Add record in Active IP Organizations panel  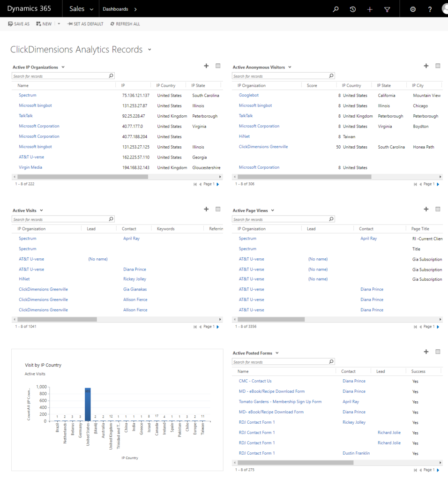[206, 66]
